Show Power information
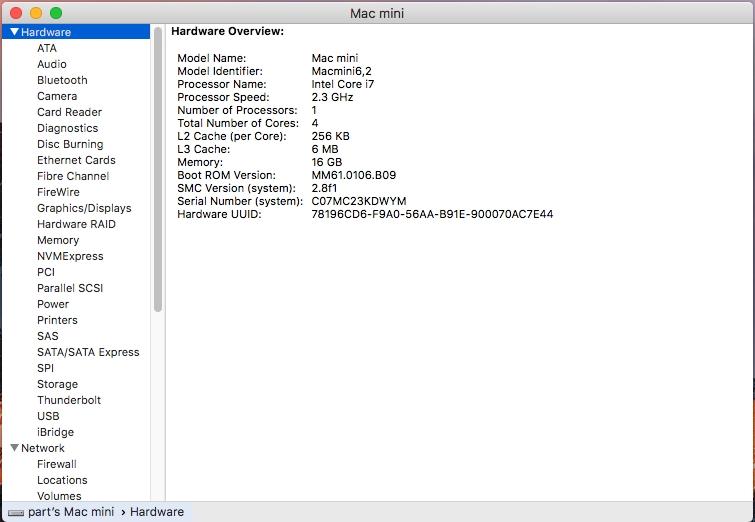The image size is (755, 522). 53,304
